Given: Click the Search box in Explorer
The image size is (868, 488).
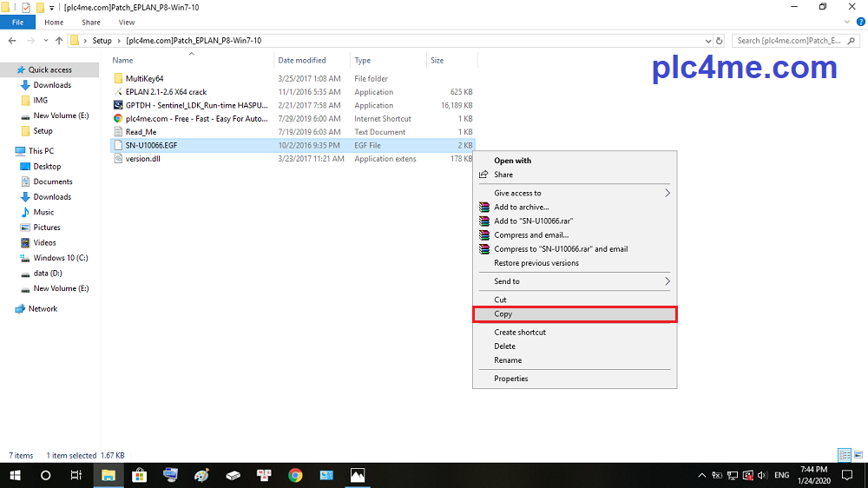Looking at the screenshot, I should pos(794,40).
